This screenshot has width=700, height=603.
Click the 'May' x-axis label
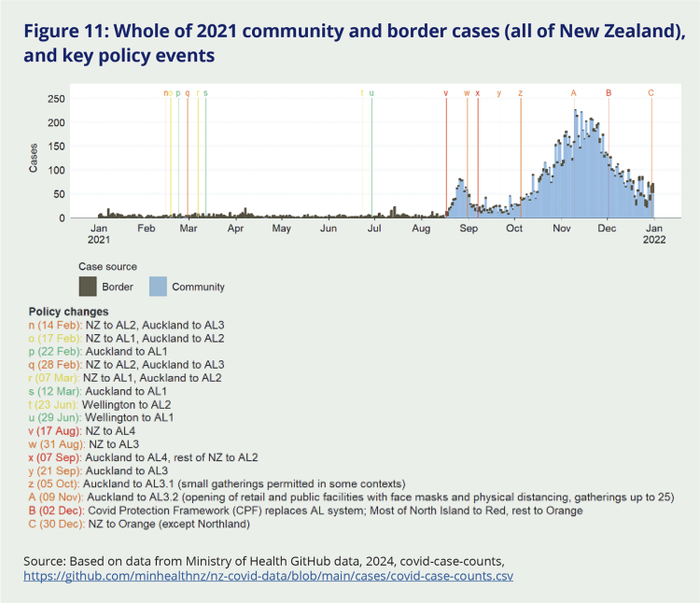coord(281,228)
